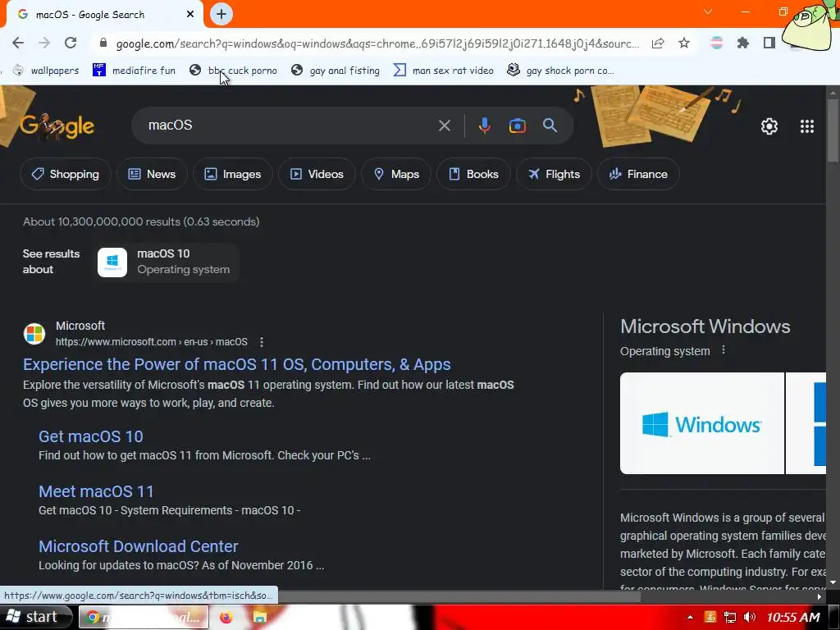Open the Start menu
Screen dimensions: 840x630
pos(35,617)
